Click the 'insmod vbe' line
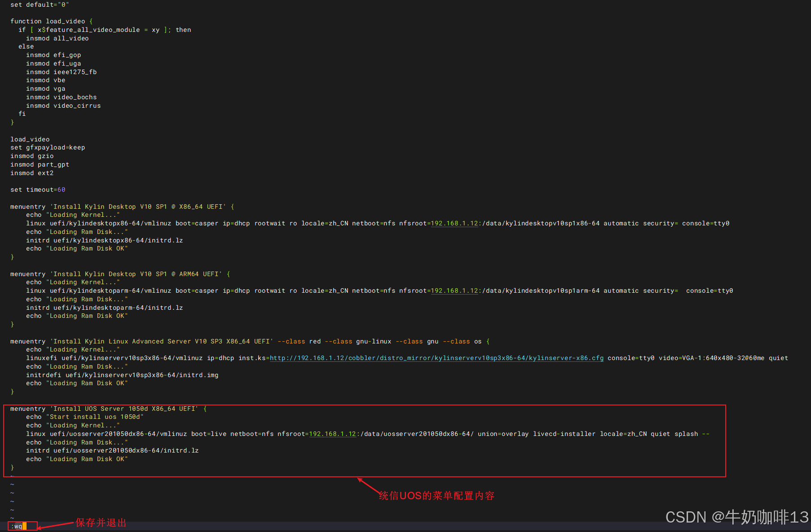Image resolution: width=811 pixels, height=532 pixels. (46, 80)
